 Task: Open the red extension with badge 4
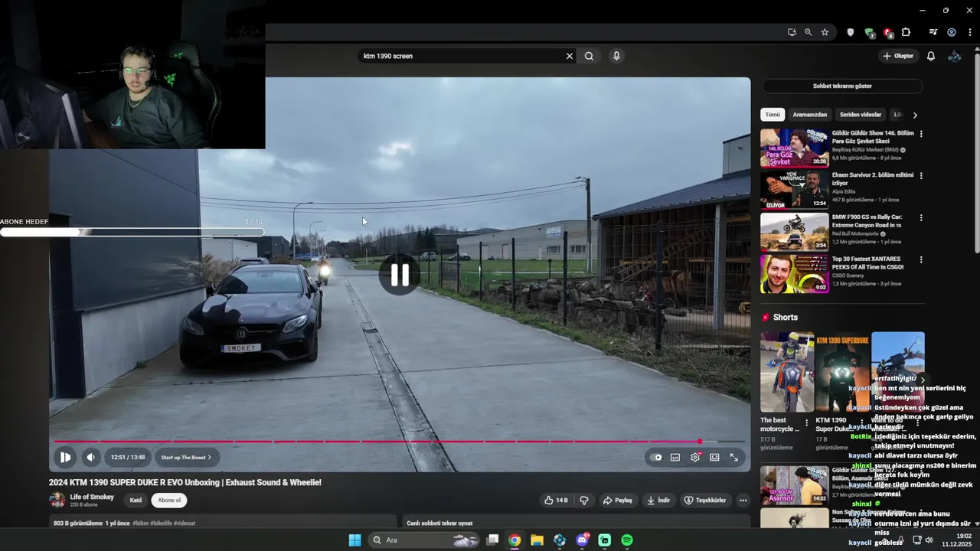pos(888,32)
